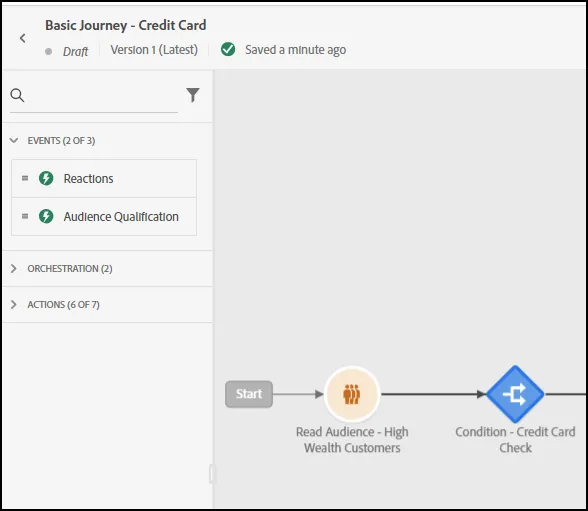Click the connector between Read Audience and Condition
This screenshot has height=511, width=588.
pyautogui.click(x=433, y=394)
